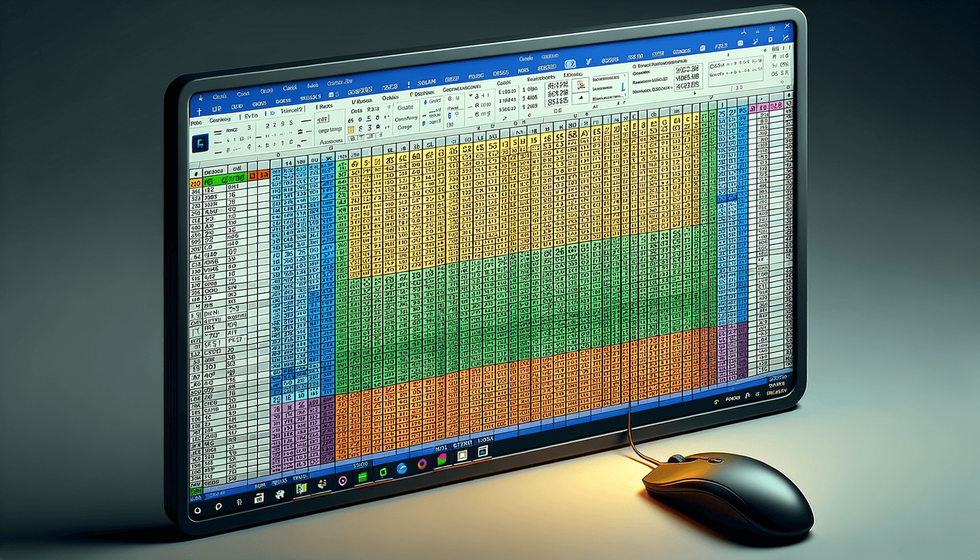Select the bright green cell at the sheet's bottom-left
980x560 pixels.
click(196, 491)
